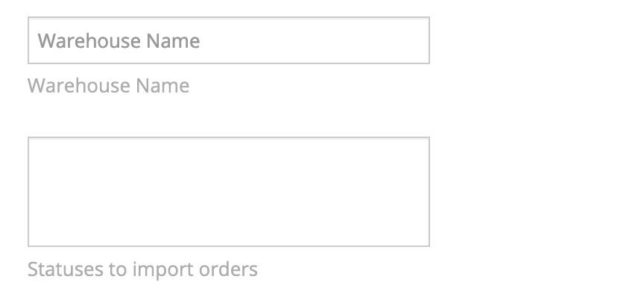Activate the large empty multi-select box
Screen dimensions: 644x294
point(229,192)
